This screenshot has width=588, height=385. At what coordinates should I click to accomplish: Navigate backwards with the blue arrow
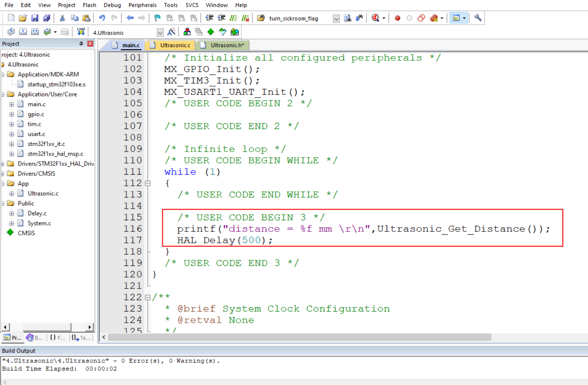pyautogui.click(x=130, y=18)
